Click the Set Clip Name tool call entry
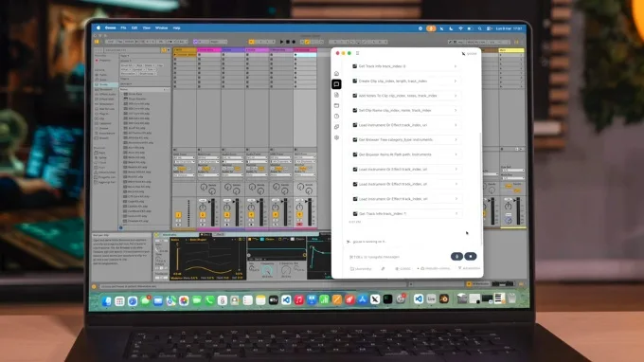Screen dimensions: 644x362 (x=405, y=111)
